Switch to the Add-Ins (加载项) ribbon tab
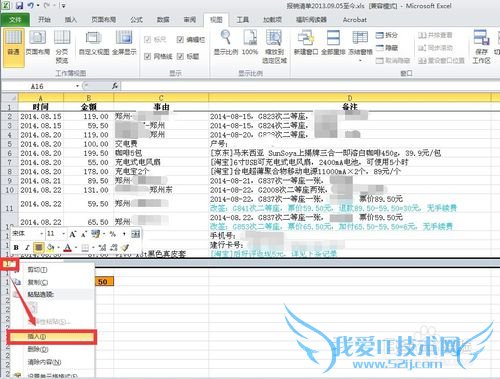Viewport: 500px width, 379px height. pos(272,20)
